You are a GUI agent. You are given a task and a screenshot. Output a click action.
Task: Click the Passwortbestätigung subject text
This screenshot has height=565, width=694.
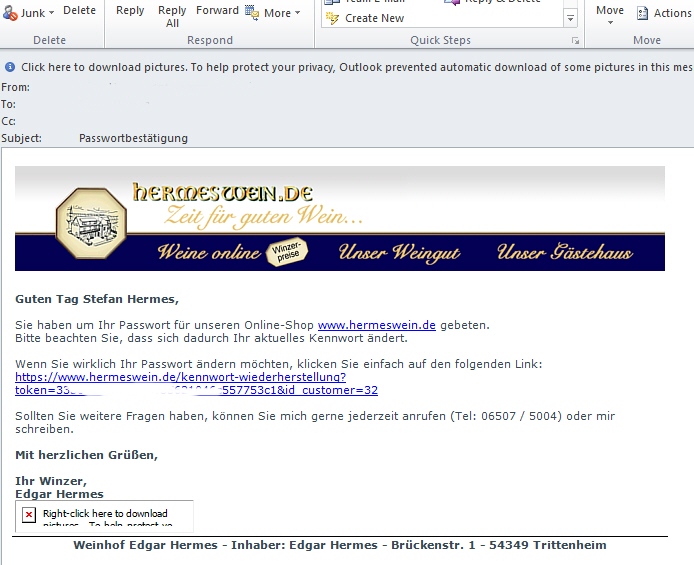point(133,138)
